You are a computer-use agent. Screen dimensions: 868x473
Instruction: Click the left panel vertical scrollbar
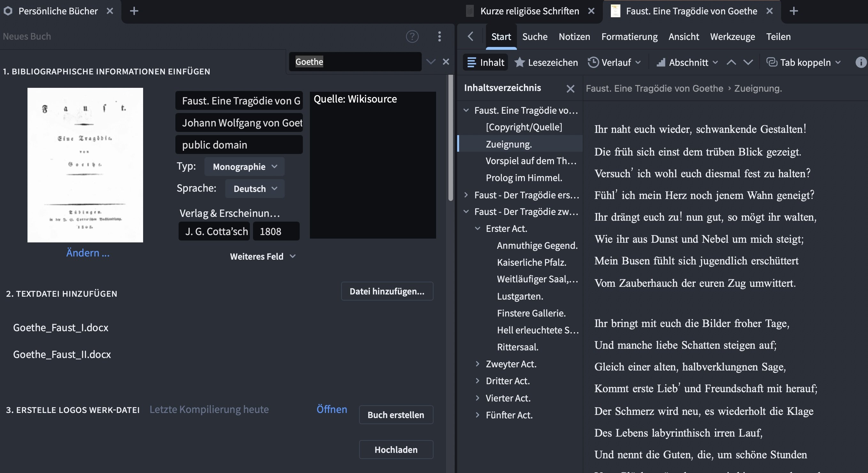pos(450,138)
